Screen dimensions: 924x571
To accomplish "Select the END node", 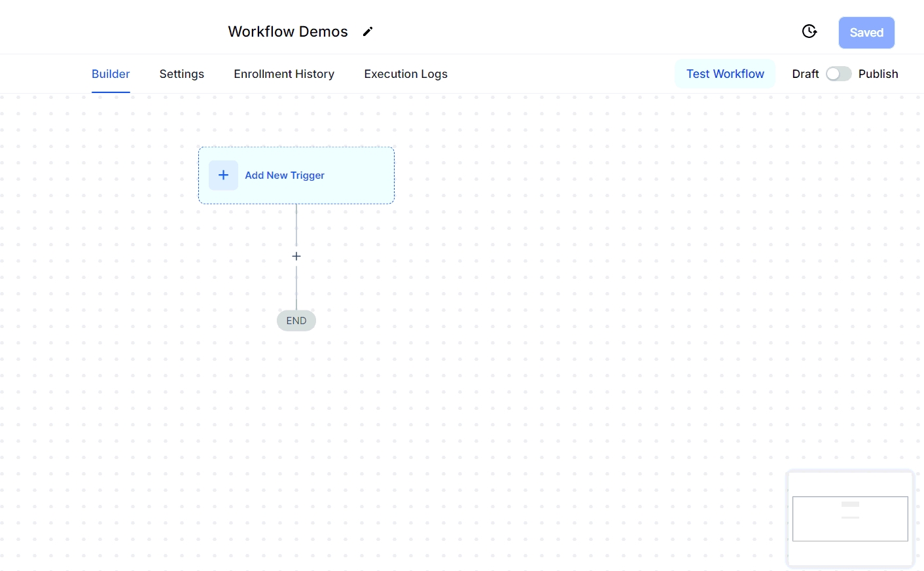I will click(x=296, y=321).
